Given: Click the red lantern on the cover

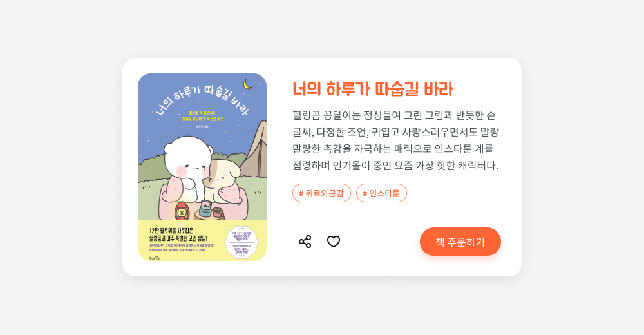Looking at the screenshot, I should [182, 211].
